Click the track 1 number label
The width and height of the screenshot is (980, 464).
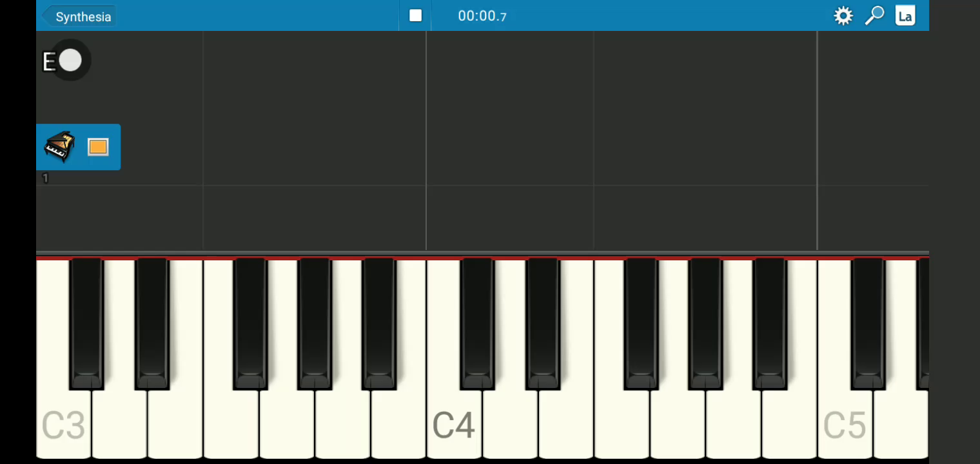[x=45, y=178]
